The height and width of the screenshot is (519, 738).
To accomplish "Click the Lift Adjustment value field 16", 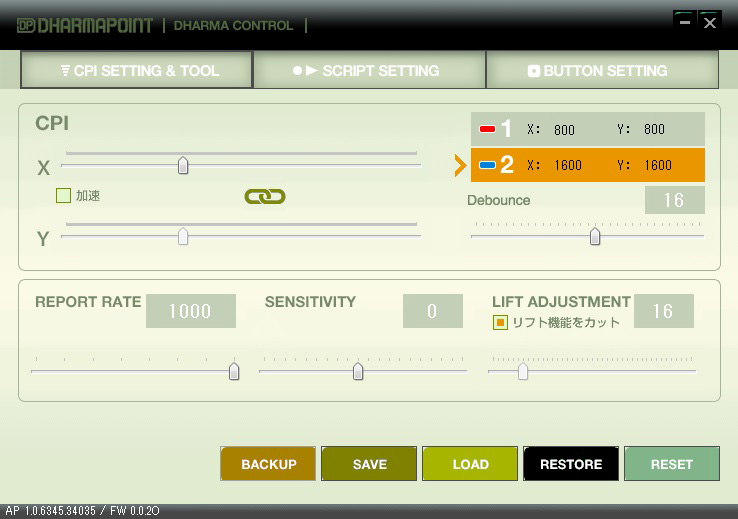I will click(x=664, y=311).
